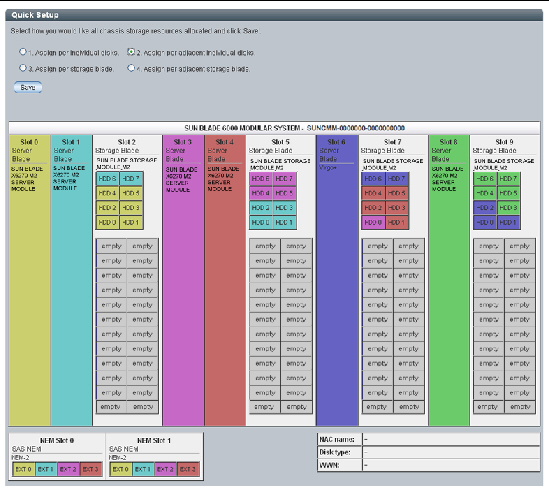Select HDD 1 in Slot 9 storage blade
The width and height of the screenshot is (549, 488).
tap(508, 222)
